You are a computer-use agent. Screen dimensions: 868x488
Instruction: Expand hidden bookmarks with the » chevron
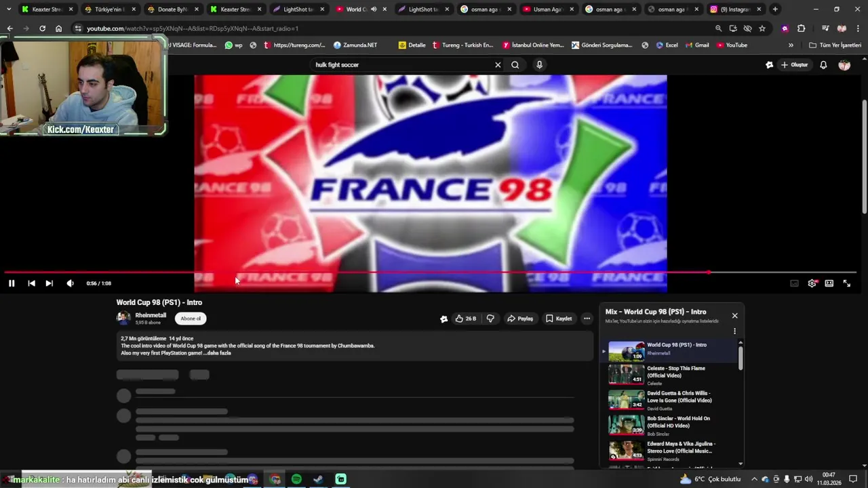[791, 45]
